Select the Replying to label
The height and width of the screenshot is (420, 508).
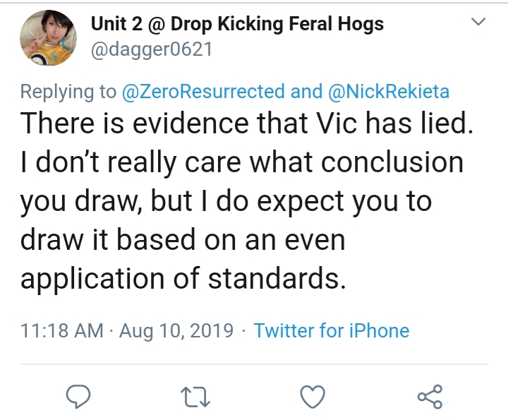tap(68, 92)
